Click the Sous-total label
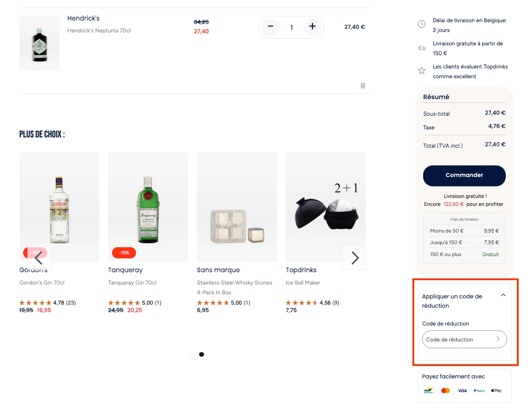 coord(436,114)
